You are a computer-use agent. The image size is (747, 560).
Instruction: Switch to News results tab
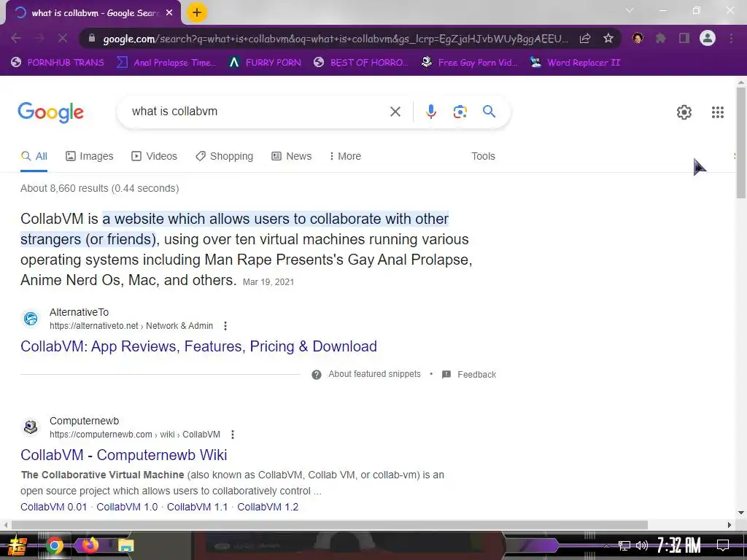click(x=292, y=156)
